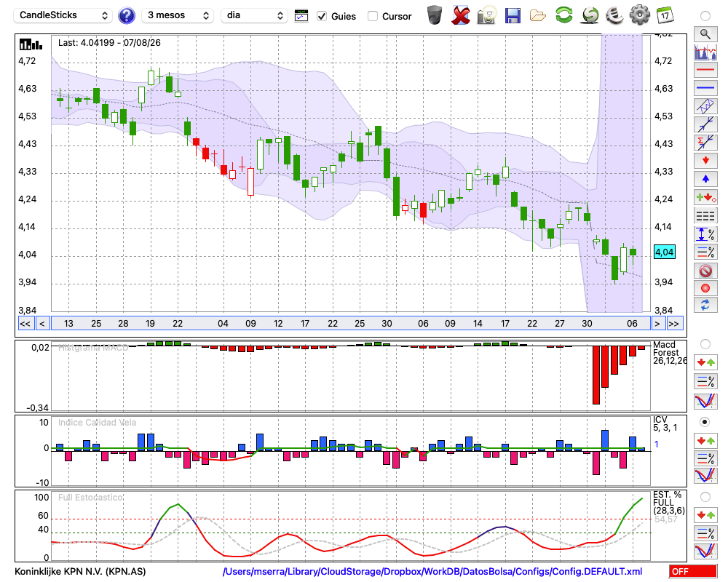
Task: Click the green refresh arrows icon
Action: pyautogui.click(x=563, y=15)
